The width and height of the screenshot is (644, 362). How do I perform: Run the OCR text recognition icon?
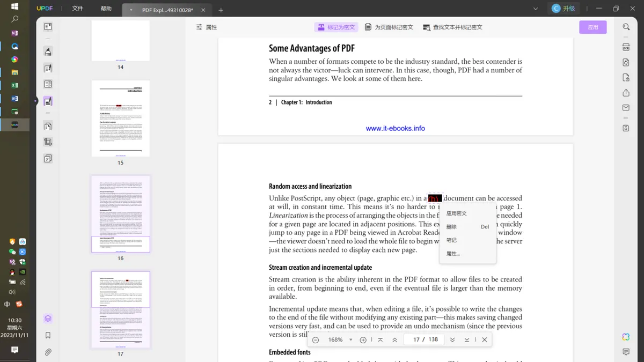pyautogui.click(x=626, y=47)
